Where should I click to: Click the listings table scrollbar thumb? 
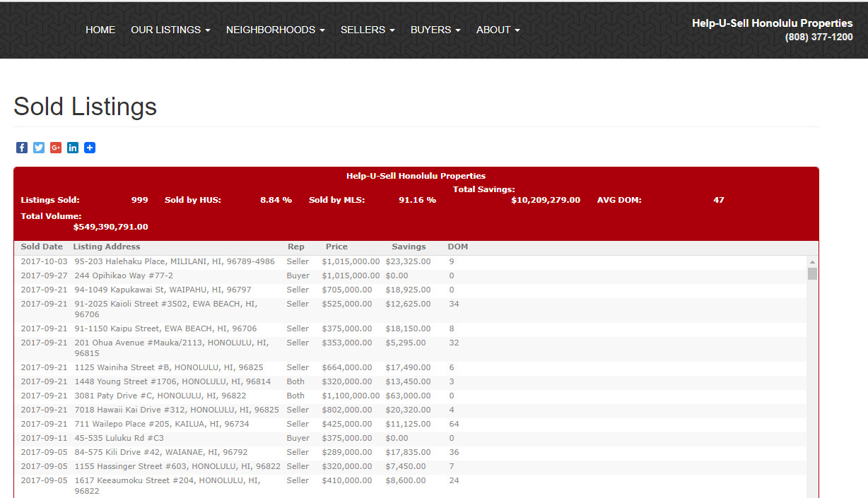pos(812,274)
